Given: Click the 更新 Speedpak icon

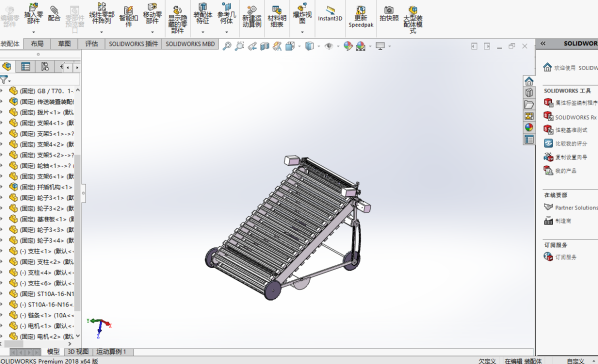Looking at the screenshot, I should pyautogui.click(x=361, y=16).
